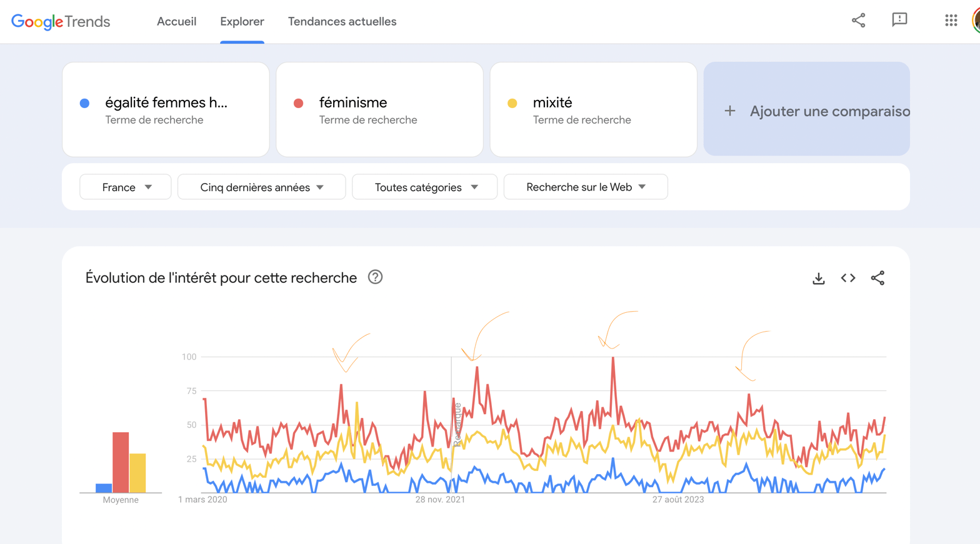Share the interest over time chart
980x544 pixels.
click(x=877, y=278)
